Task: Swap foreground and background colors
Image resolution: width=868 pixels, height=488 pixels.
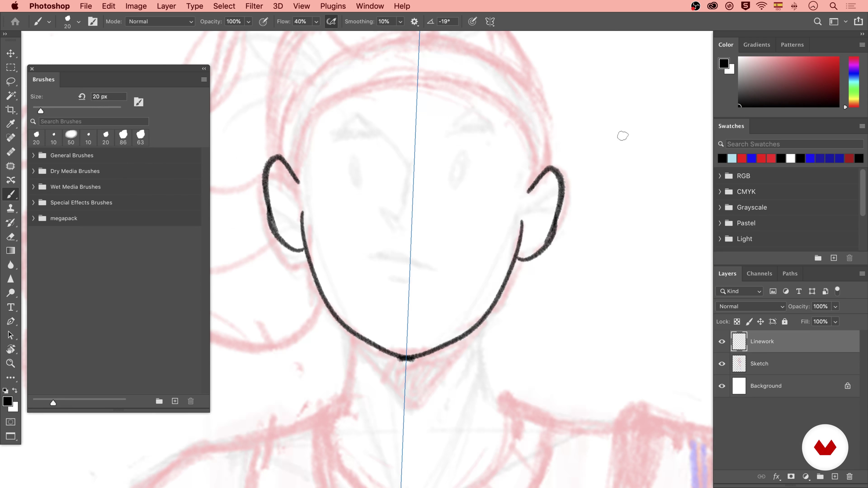Action: pos(15,390)
